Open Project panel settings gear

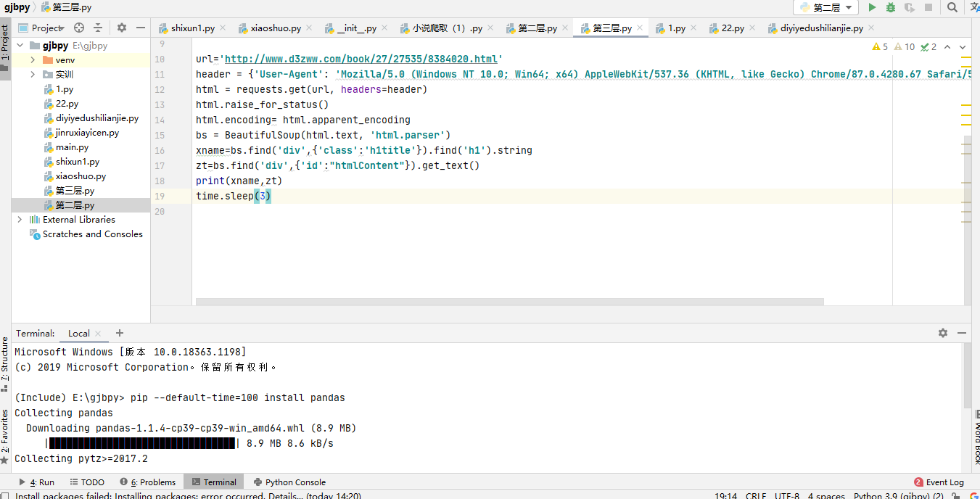click(x=122, y=28)
